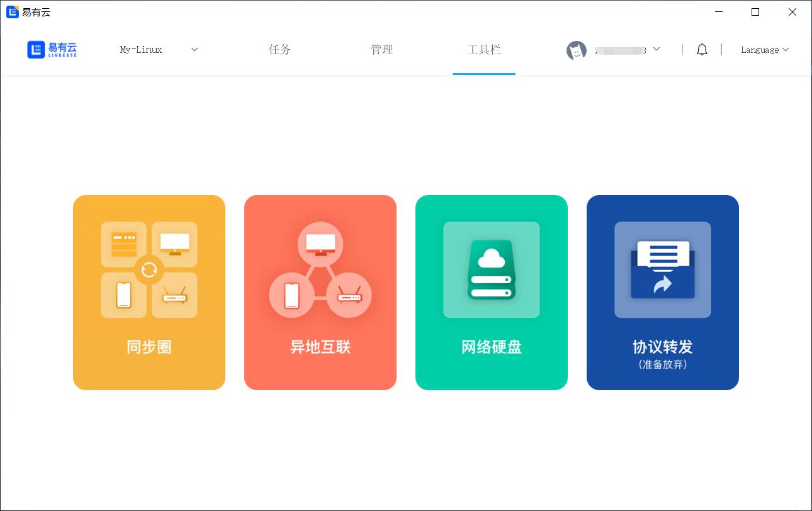Click the (准备放弃) note text

(663, 364)
